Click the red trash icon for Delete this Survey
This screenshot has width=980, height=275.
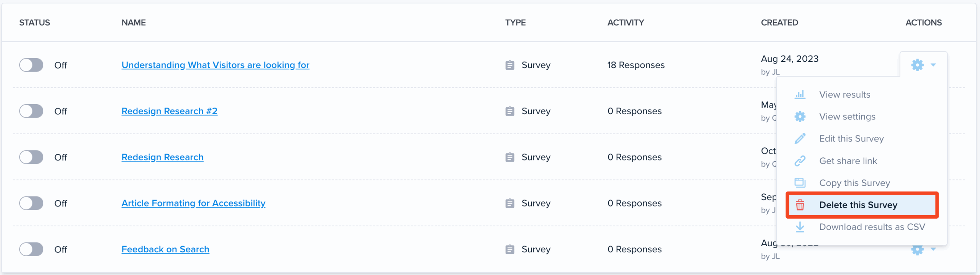pyautogui.click(x=800, y=205)
